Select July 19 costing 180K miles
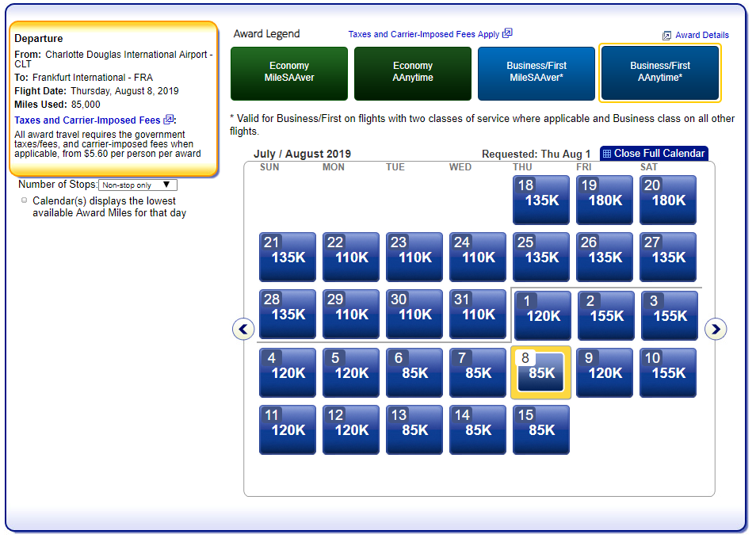Viewport: 756px width, 538px height. coord(605,200)
